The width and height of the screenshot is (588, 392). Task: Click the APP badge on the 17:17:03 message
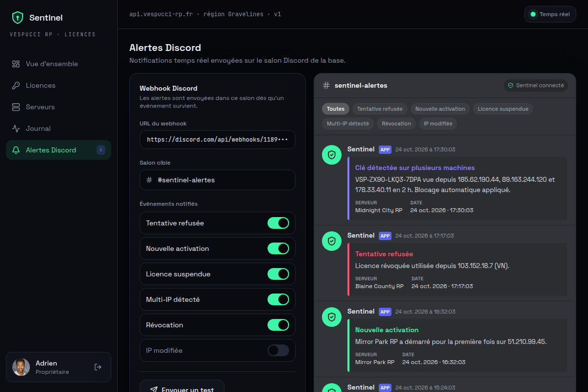[385, 236]
